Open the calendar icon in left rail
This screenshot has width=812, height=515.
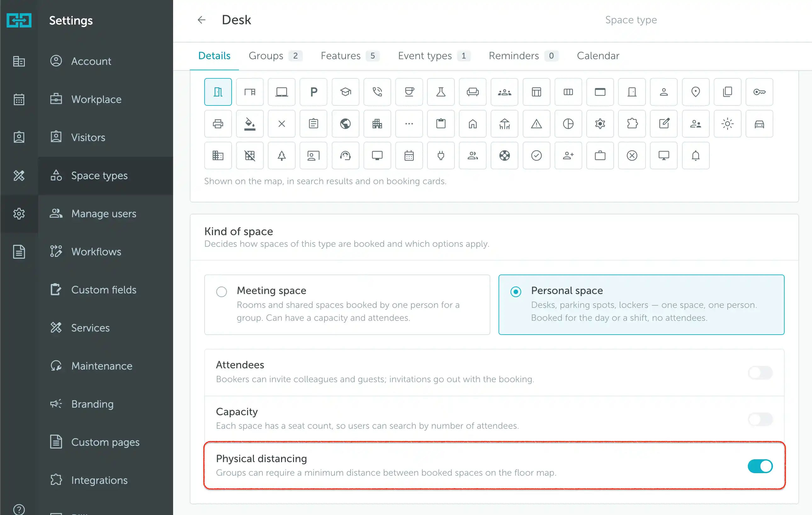[x=19, y=99]
